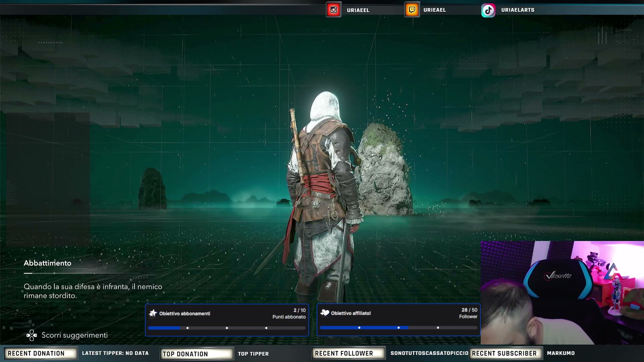
Task: Click the Abbattimento tip title
Action: (47, 263)
